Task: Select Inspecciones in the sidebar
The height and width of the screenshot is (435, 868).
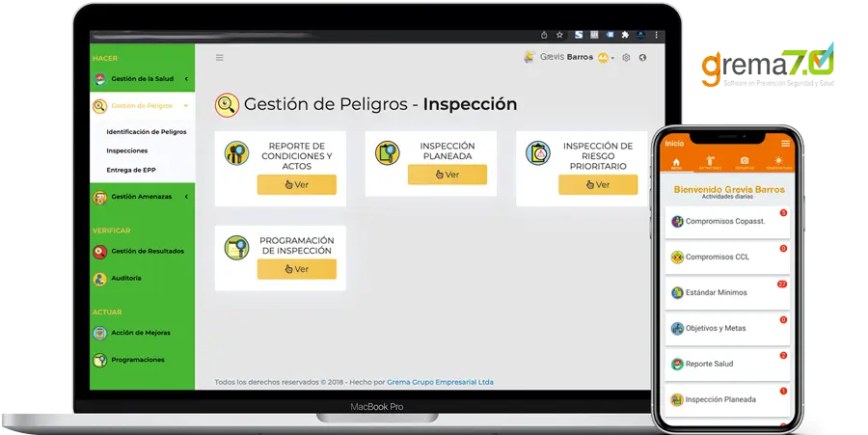Action: (x=126, y=150)
